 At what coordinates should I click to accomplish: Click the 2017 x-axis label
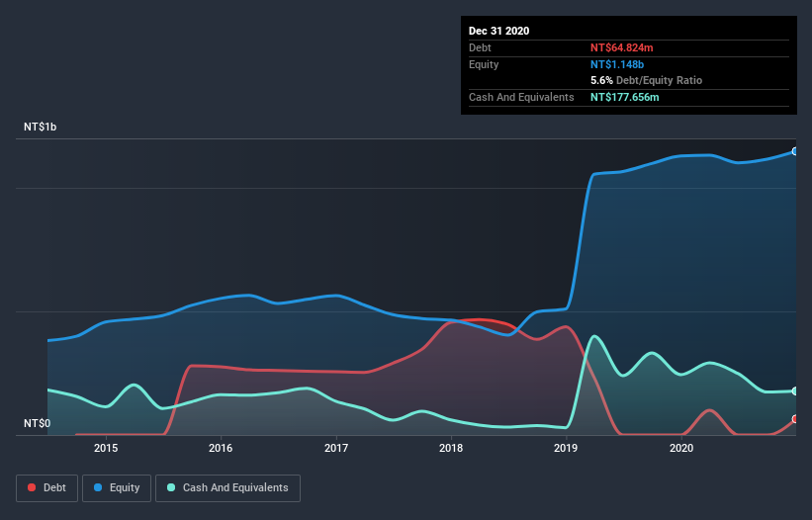pyautogui.click(x=336, y=448)
